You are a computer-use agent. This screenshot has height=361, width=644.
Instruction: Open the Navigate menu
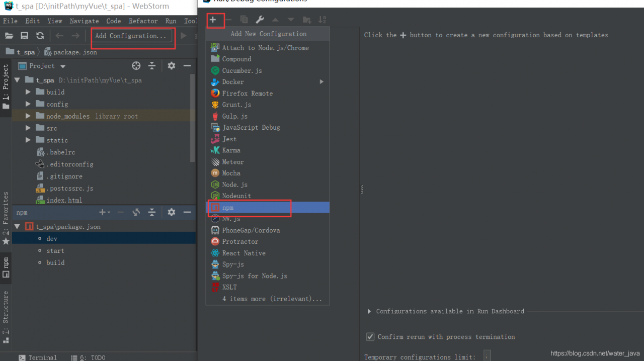click(x=84, y=21)
